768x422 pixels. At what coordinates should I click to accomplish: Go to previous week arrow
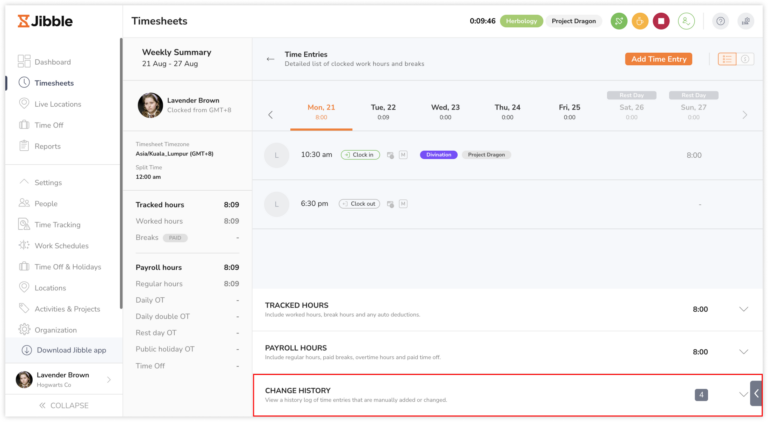coord(270,115)
